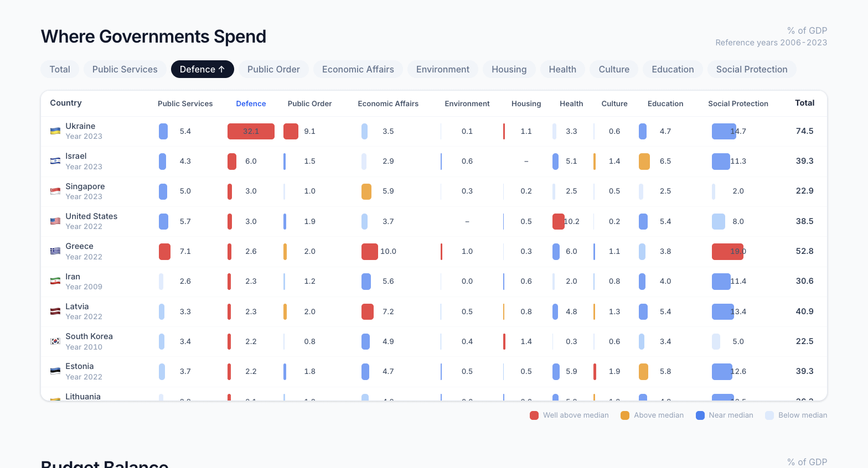868x468 pixels.
Task: Click the Above median orange legend swatch
Action: 625,415
